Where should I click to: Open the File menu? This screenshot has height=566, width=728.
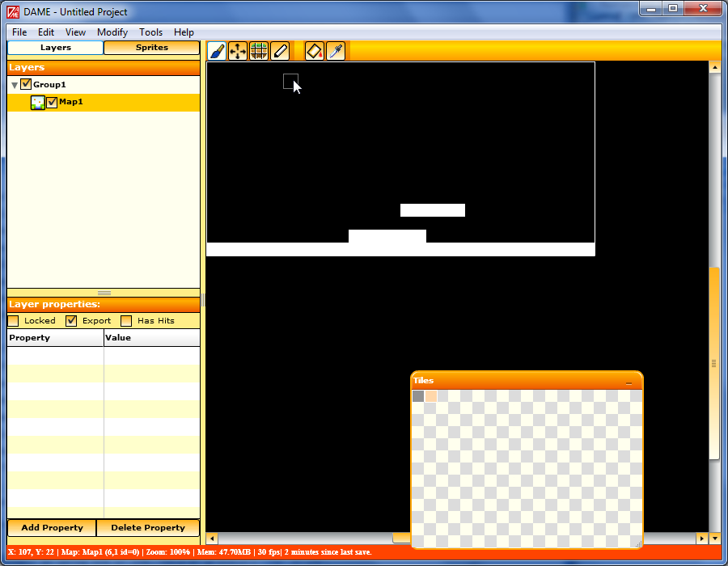click(19, 32)
